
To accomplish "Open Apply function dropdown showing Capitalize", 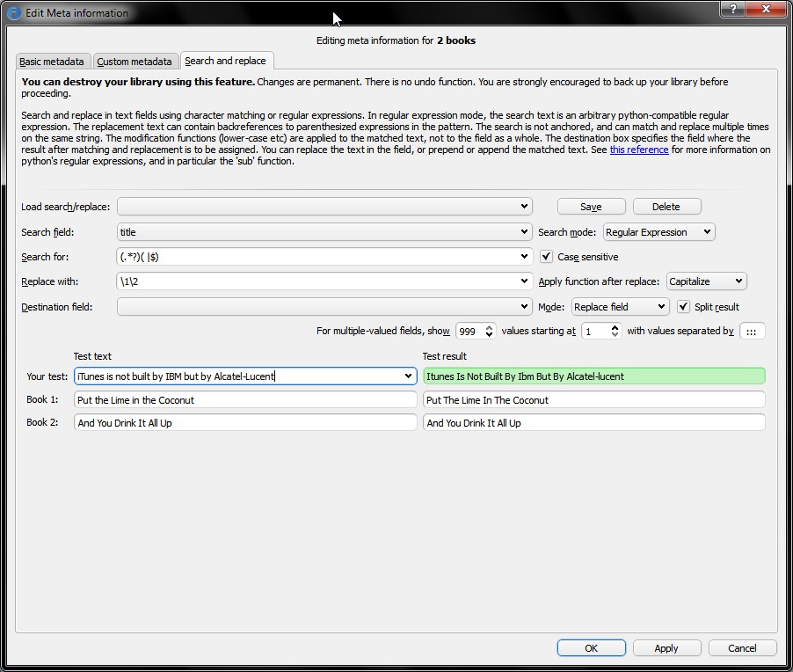I will pyautogui.click(x=706, y=281).
